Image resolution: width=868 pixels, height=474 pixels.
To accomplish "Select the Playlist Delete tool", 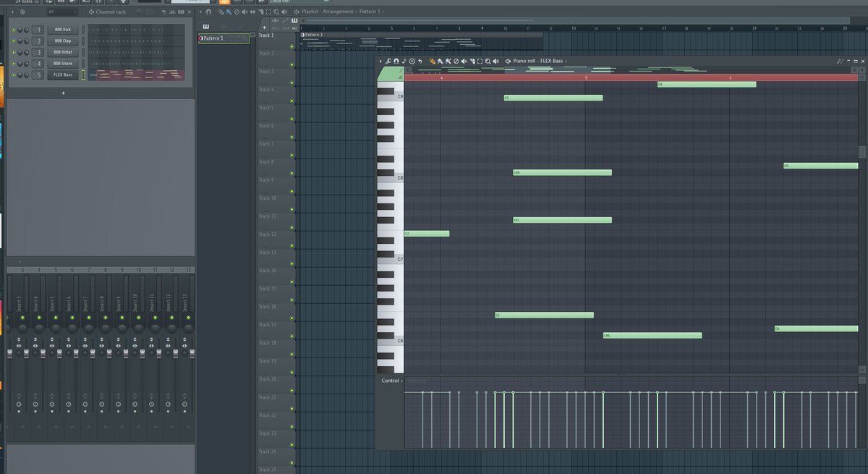I will point(237,12).
